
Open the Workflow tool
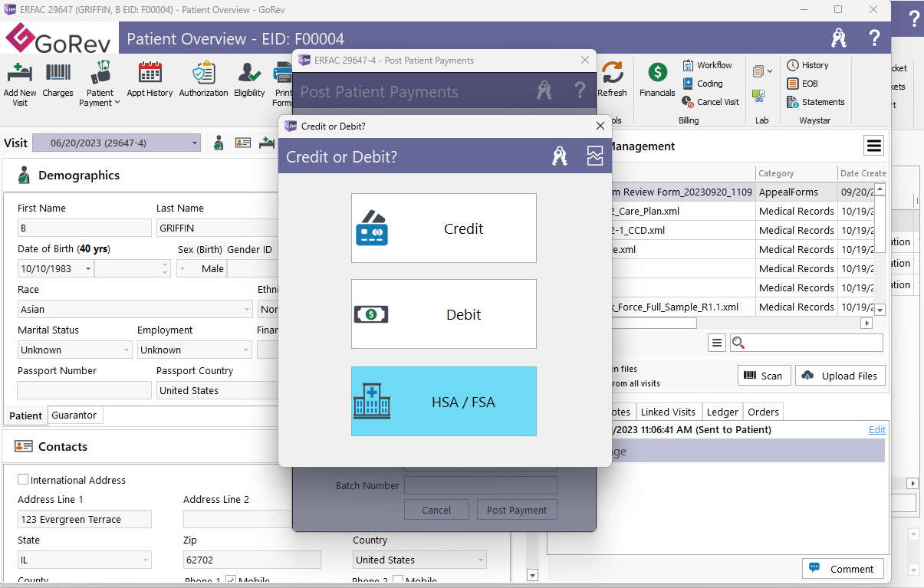tap(707, 65)
